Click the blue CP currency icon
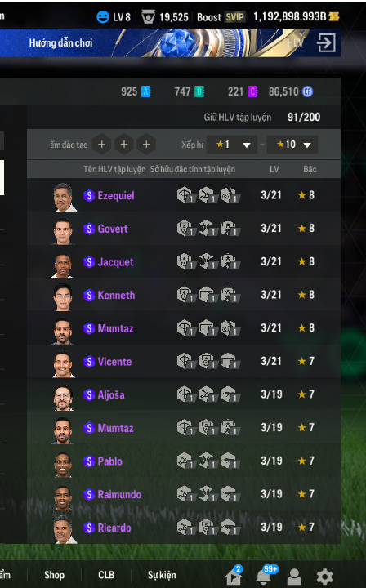366x588 pixels. point(307,91)
